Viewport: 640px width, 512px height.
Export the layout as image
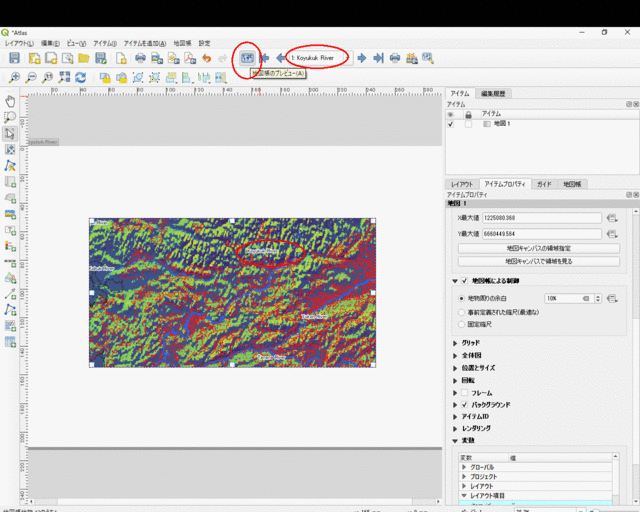coord(157,58)
